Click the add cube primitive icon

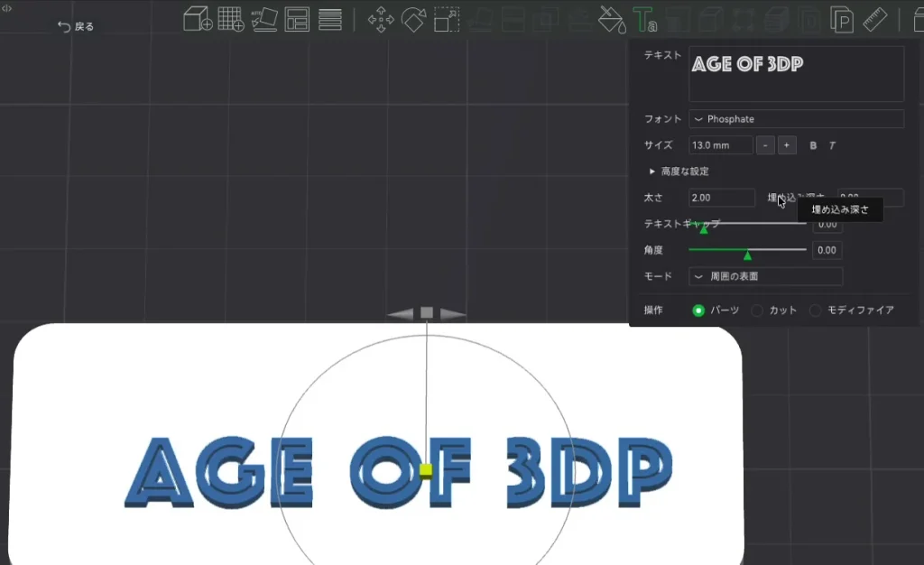point(198,19)
